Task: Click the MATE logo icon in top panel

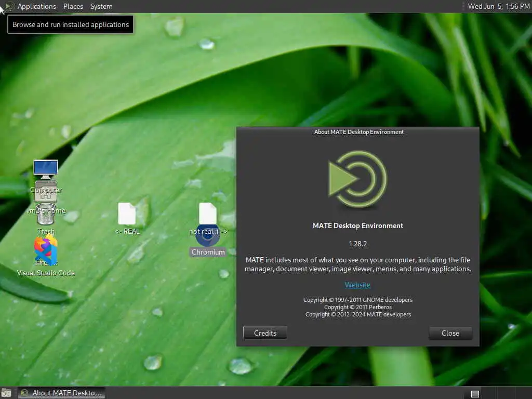Action: (9, 6)
